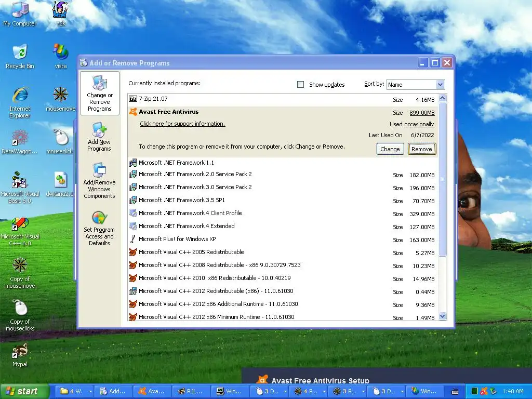Click program list scrollbar down arrow
The image size is (532, 399).
(x=443, y=316)
